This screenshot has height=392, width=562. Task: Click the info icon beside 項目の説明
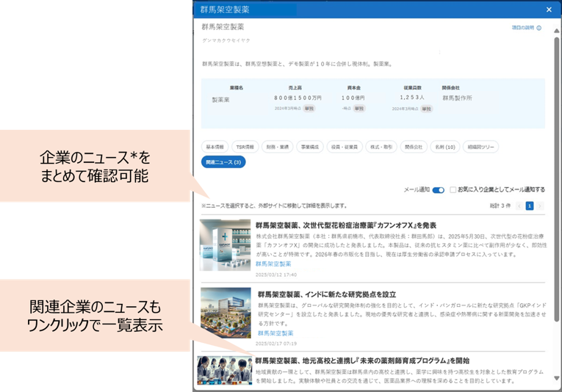tap(538, 28)
